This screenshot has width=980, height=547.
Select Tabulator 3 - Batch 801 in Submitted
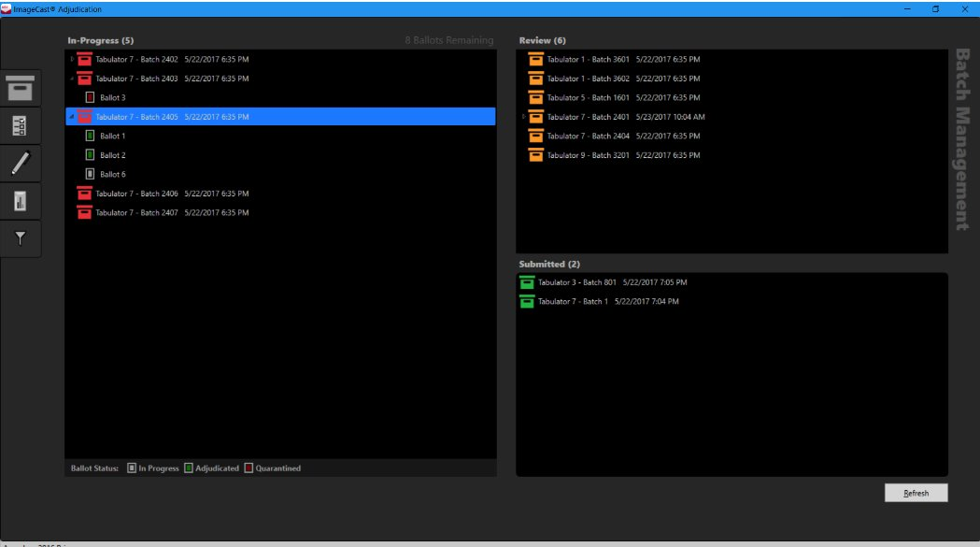coord(613,282)
